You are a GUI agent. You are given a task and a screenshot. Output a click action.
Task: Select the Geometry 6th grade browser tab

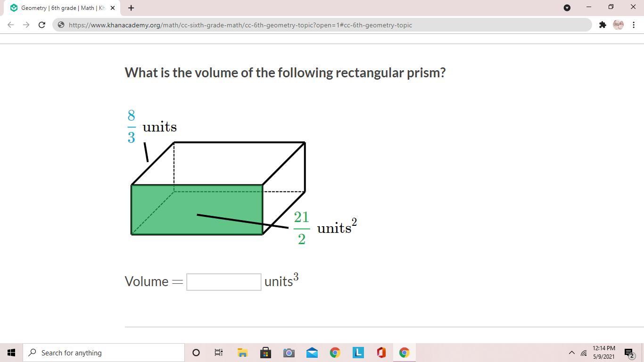tap(62, 8)
